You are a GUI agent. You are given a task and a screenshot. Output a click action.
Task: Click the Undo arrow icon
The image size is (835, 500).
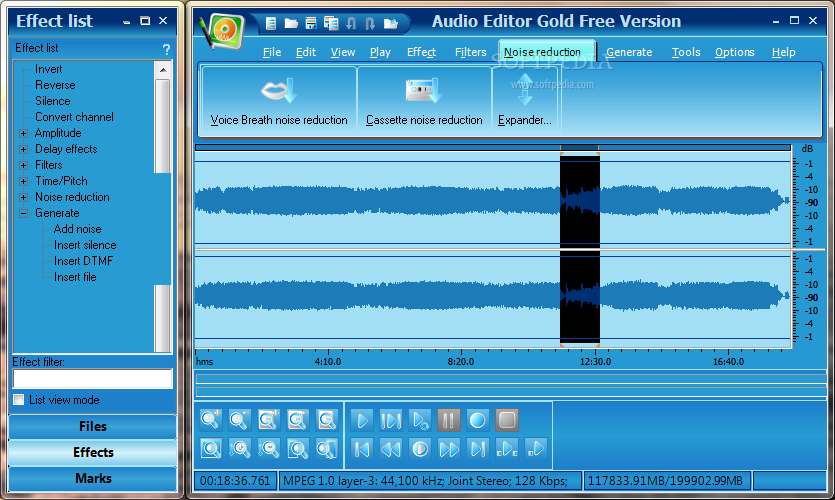click(x=351, y=23)
